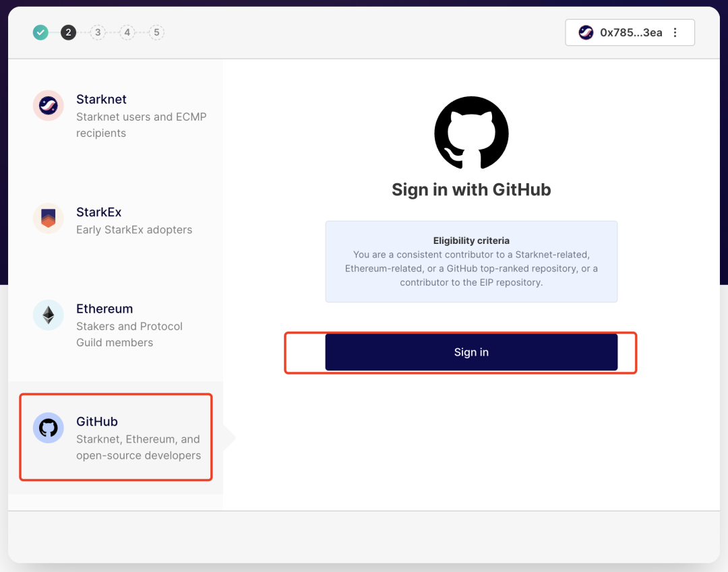Click the Starknet icon inside the wallet button

[x=585, y=32]
